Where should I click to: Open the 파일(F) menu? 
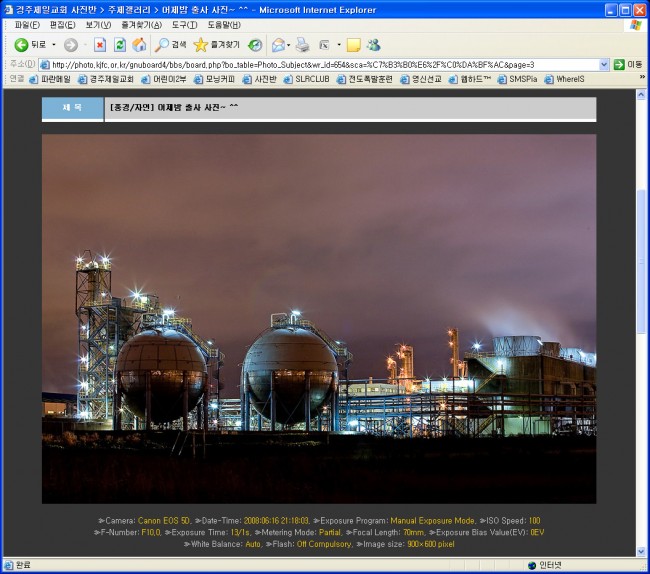pos(27,24)
